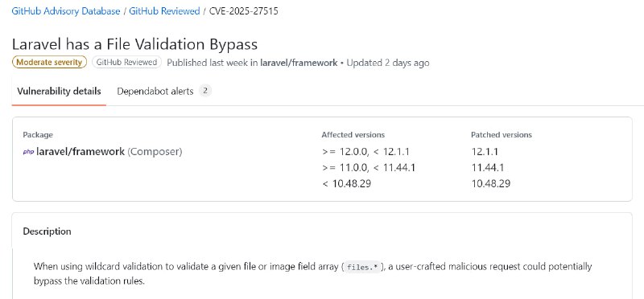644x299 pixels.
Task: Click patched version 12.1.1
Action: [485, 152]
